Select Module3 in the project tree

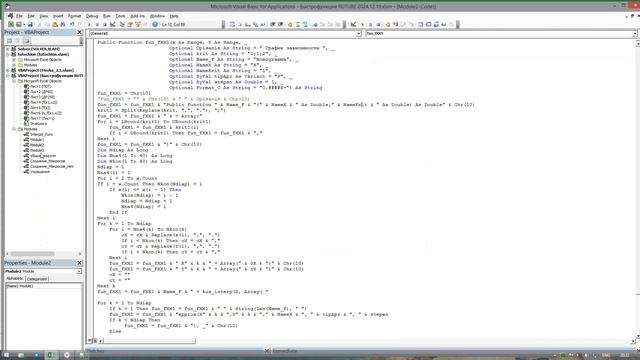click(x=37, y=150)
